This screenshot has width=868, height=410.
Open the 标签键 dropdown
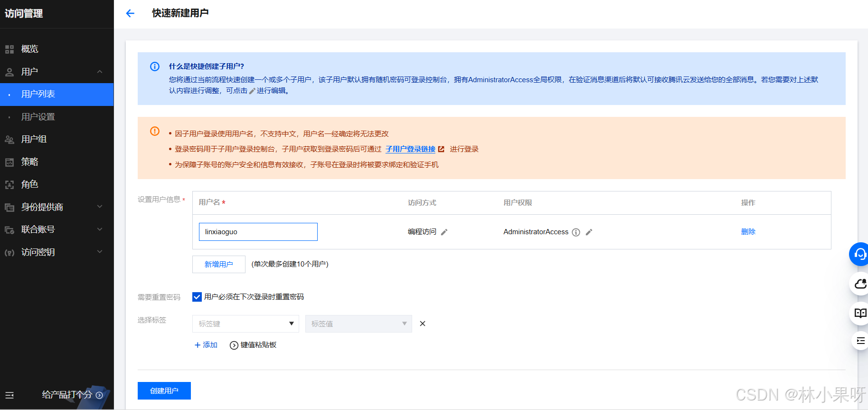pyautogui.click(x=245, y=324)
